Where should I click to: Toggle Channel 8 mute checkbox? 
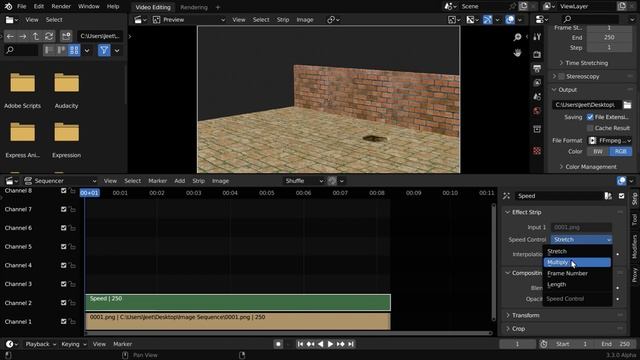coord(64,191)
